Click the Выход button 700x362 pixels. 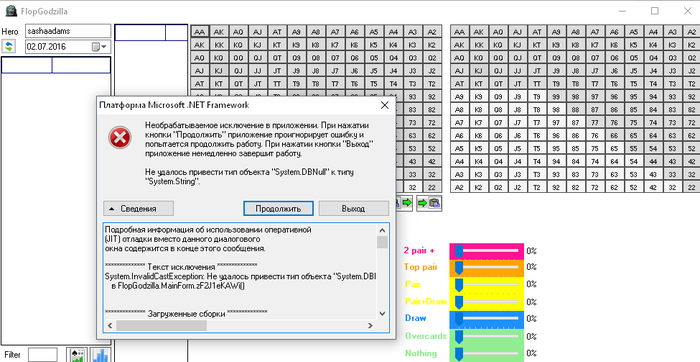tap(354, 208)
